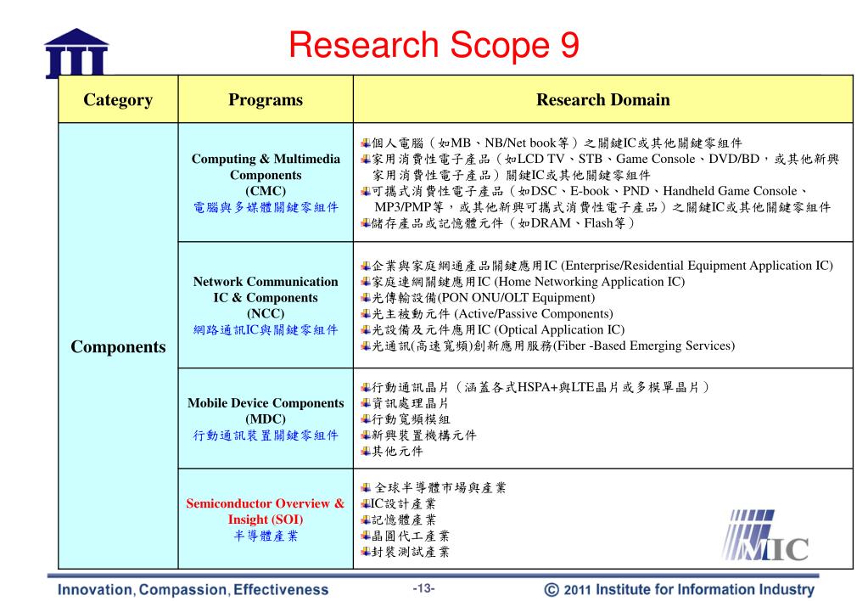Click bullet icon beside 儲存產品 DRAM line
Screen dimensions: 868x601
click(x=366, y=223)
